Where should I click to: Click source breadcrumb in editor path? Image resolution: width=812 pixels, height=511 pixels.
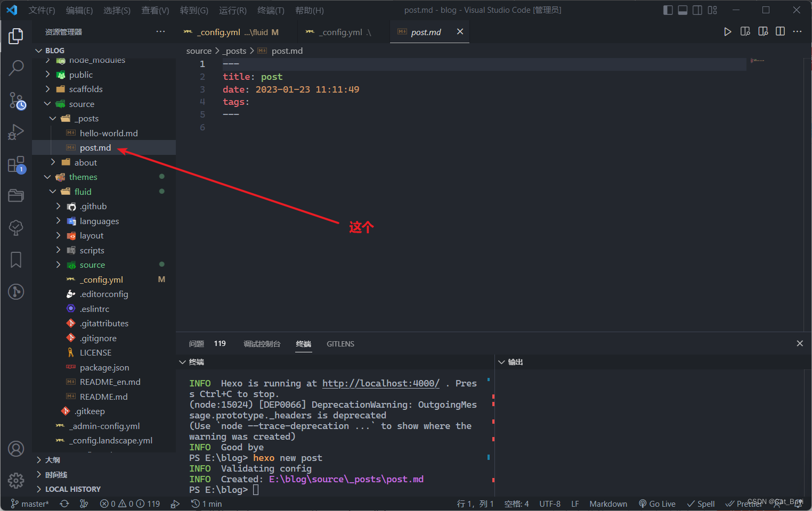click(199, 51)
